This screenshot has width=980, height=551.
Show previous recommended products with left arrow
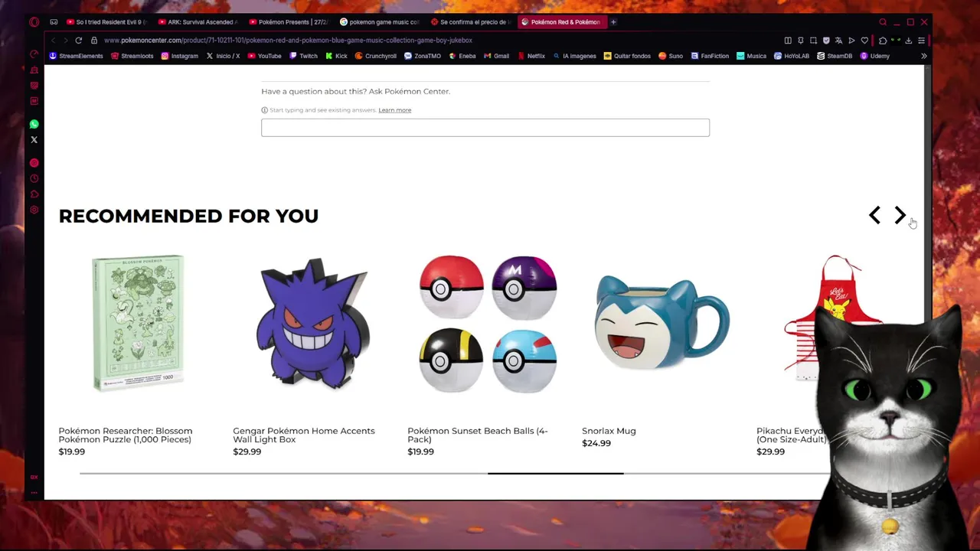pos(874,216)
